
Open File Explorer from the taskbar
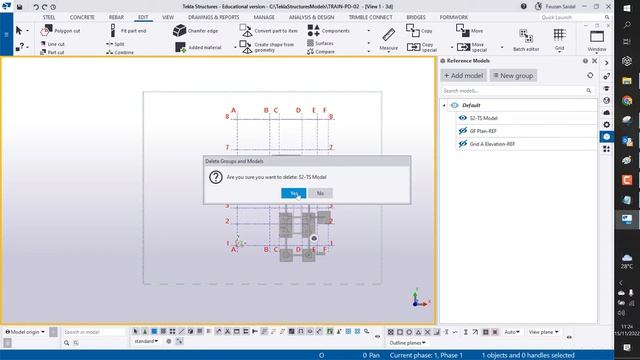(x=627, y=81)
